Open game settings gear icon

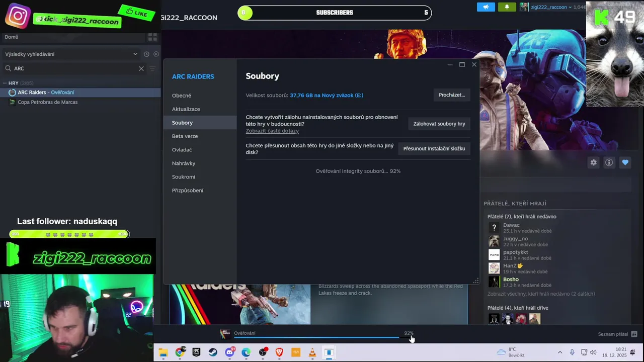click(594, 162)
